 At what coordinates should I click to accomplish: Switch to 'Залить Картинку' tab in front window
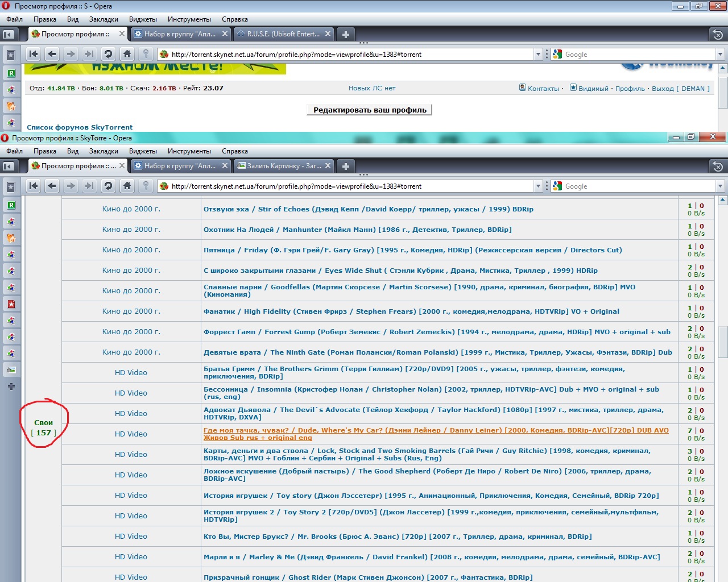tap(283, 166)
